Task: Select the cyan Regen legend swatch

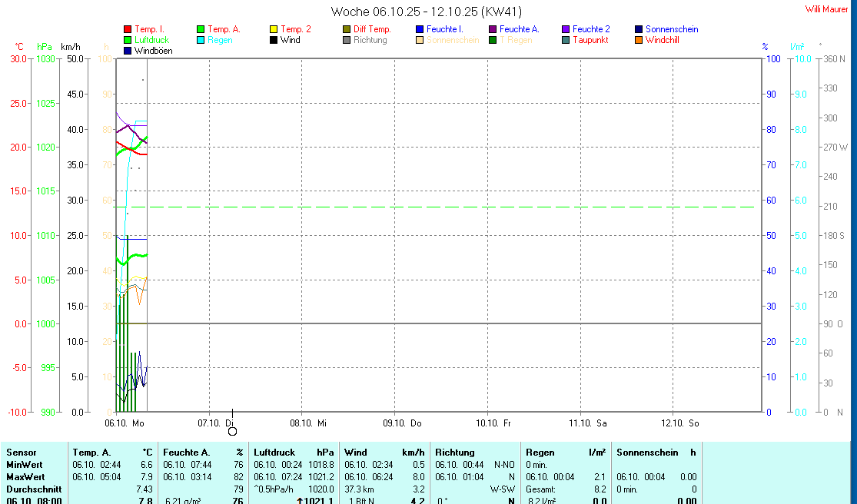Action: tap(201, 40)
